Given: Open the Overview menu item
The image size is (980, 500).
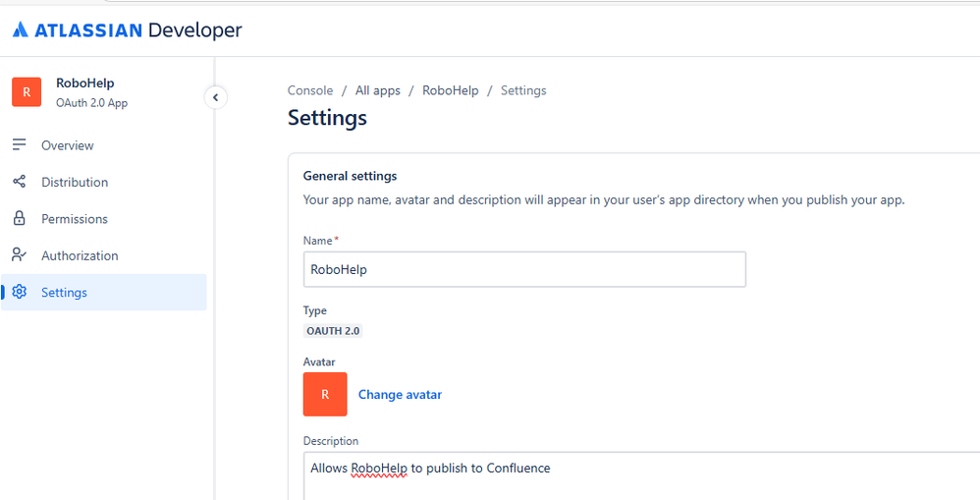Looking at the screenshot, I should tap(68, 145).
